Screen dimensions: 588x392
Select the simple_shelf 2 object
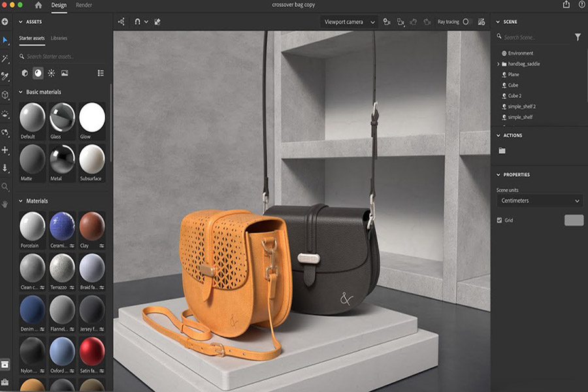(519, 106)
